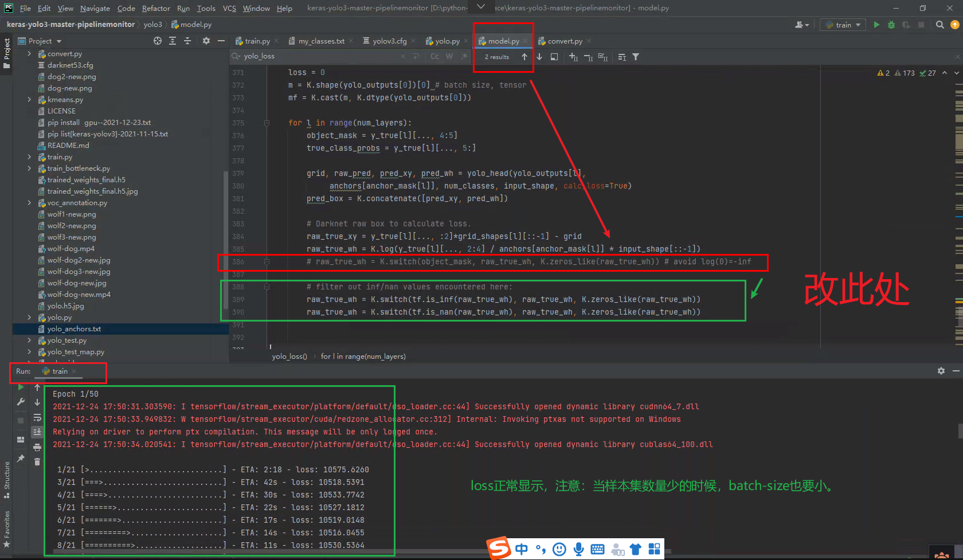This screenshot has height=560, width=963.
Task: Rerun the train process in the Run panel
Action: click(x=21, y=387)
